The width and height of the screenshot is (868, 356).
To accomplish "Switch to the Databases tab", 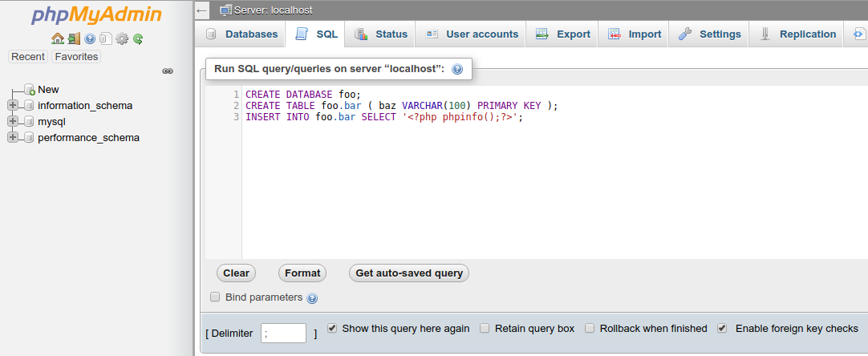I will (x=241, y=34).
